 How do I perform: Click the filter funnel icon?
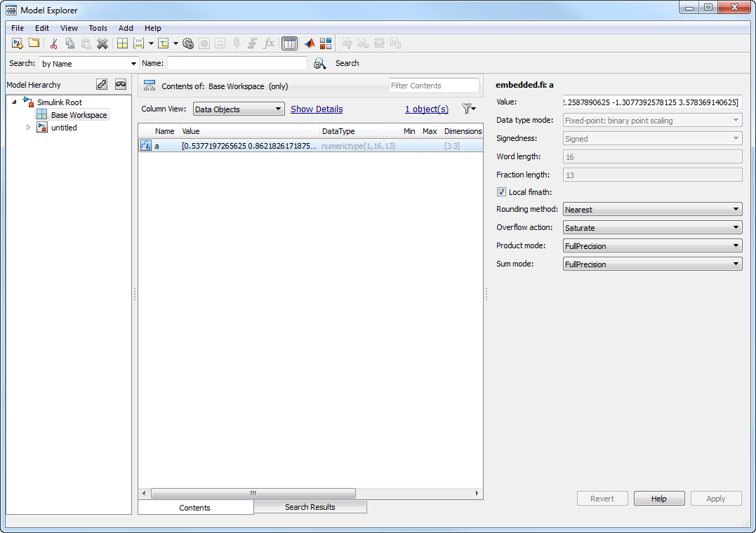point(467,109)
